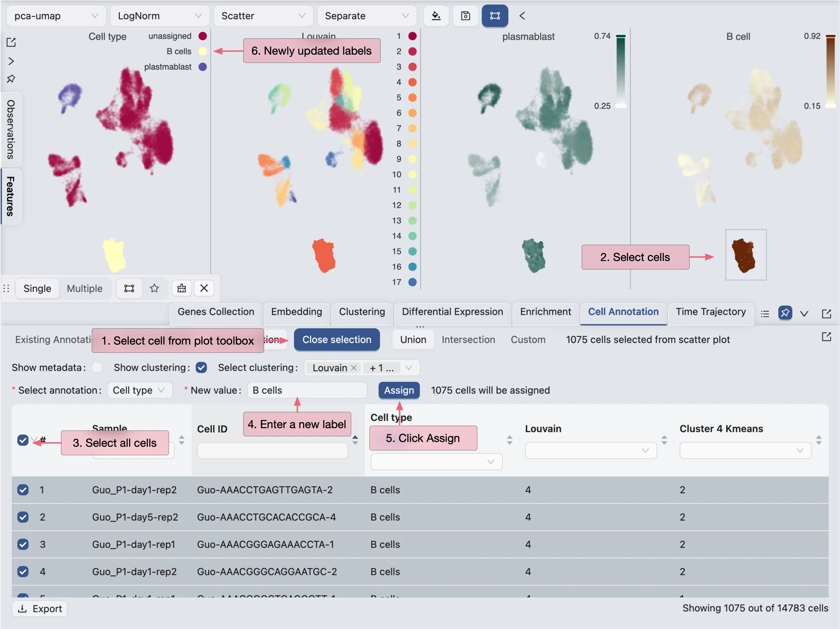Click the Export button

click(40, 609)
